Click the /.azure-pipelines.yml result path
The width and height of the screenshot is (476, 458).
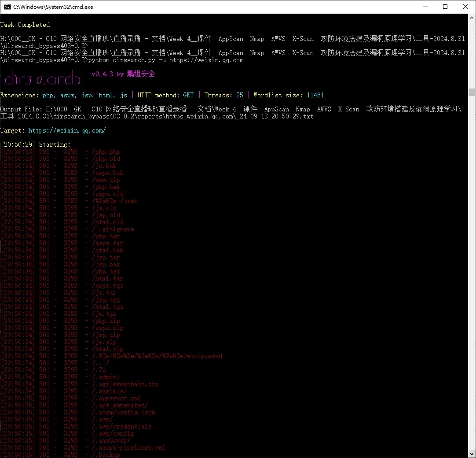pyautogui.click(x=128, y=447)
